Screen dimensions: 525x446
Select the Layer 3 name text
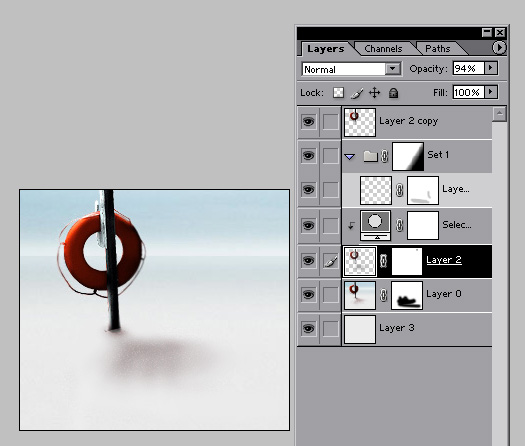(397, 327)
